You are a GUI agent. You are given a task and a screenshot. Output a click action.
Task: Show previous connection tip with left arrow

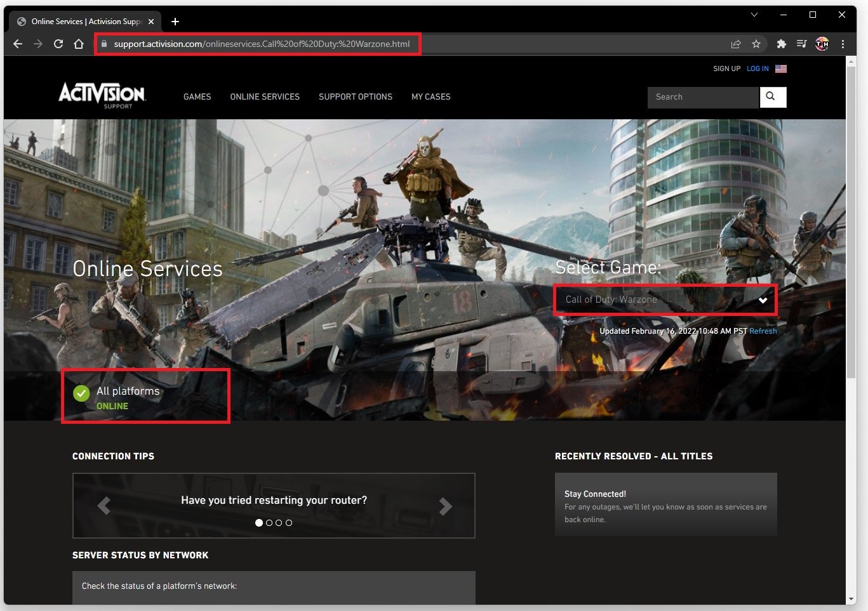click(103, 506)
